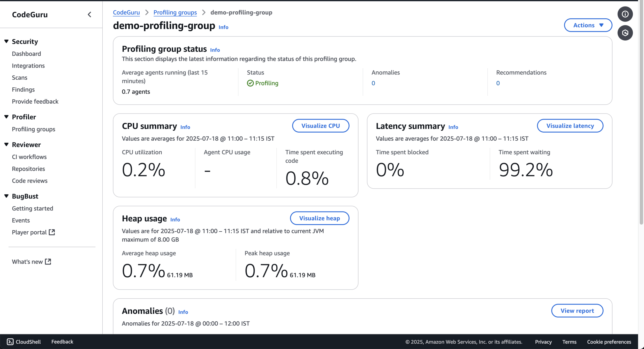Click the hexagon settings icon
Image resolution: width=644 pixels, height=349 pixels.
625,33
